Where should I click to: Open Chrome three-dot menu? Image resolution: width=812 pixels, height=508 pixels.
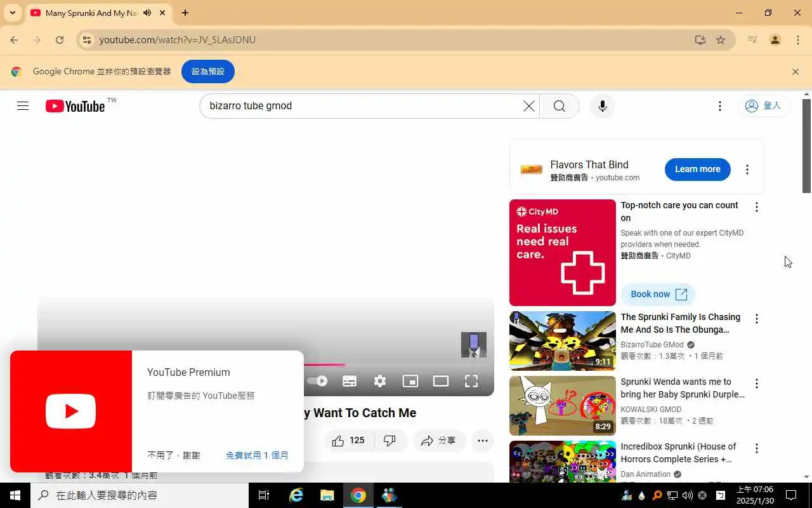click(798, 40)
